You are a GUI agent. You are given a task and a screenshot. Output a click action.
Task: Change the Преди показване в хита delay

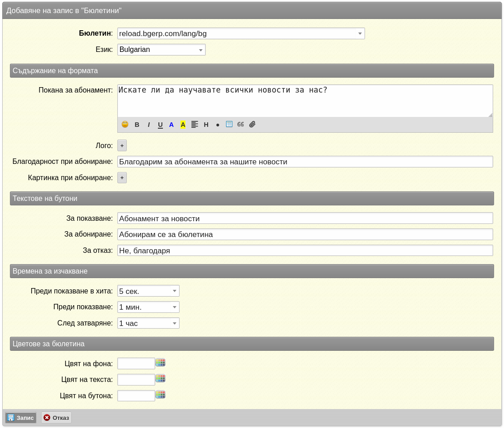coord(148,291)
